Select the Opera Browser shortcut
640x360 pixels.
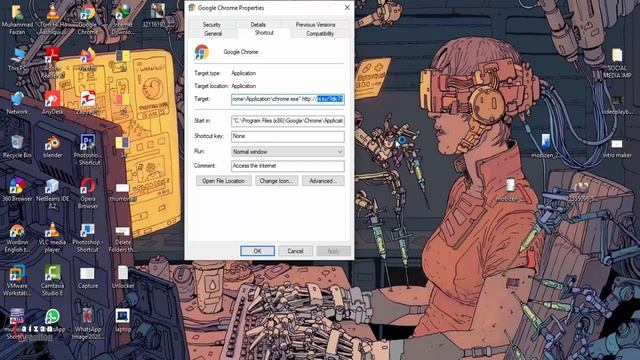[x=87, y=193]
